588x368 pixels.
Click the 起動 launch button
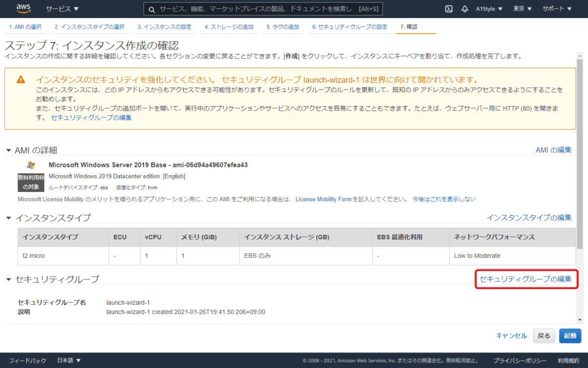[569, 336]
